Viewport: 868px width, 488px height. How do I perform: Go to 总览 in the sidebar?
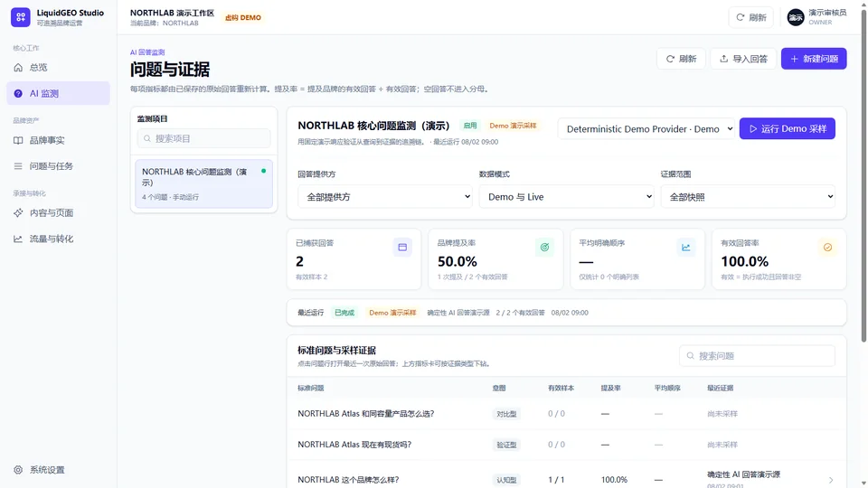58,68
